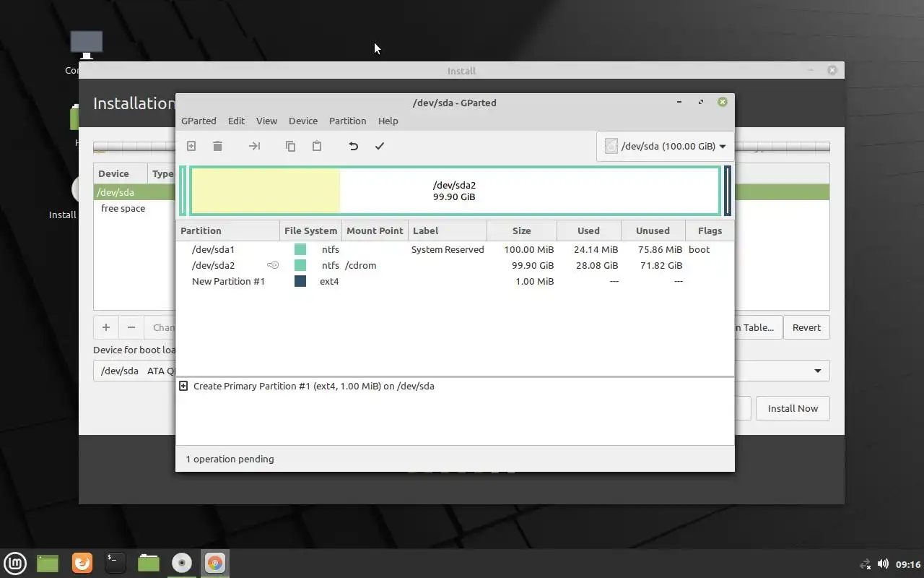924x578 pixels.
Task: Click the Revert button in Install window
Action: click(806, 327)
